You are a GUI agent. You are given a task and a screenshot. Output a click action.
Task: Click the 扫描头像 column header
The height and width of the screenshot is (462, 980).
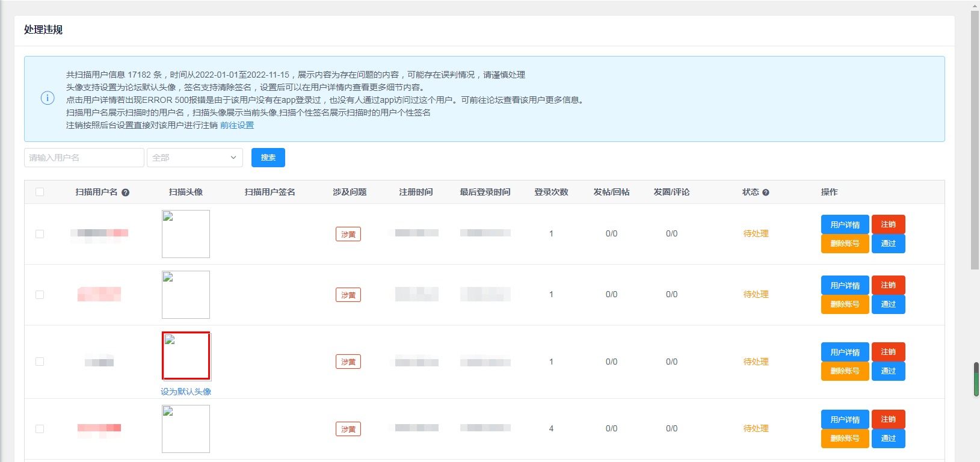click(186, 192)
